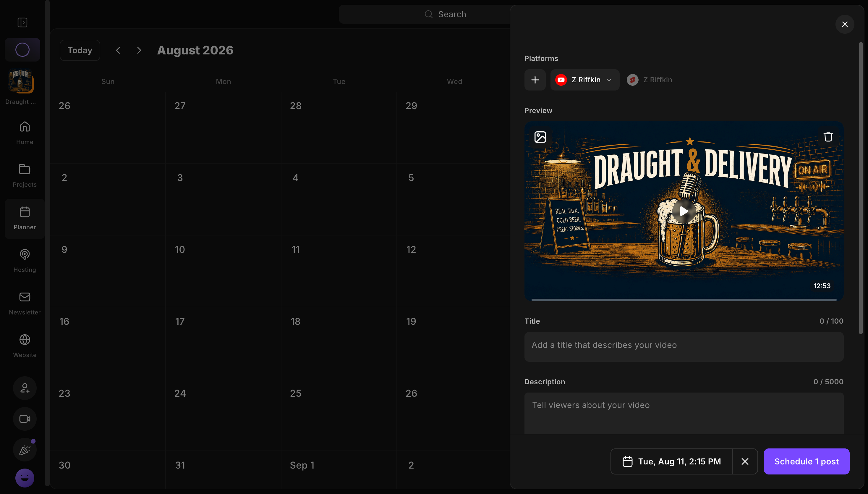868x494 pixels.
Task: Delete the video with trash icon
Action: [828, 137]
